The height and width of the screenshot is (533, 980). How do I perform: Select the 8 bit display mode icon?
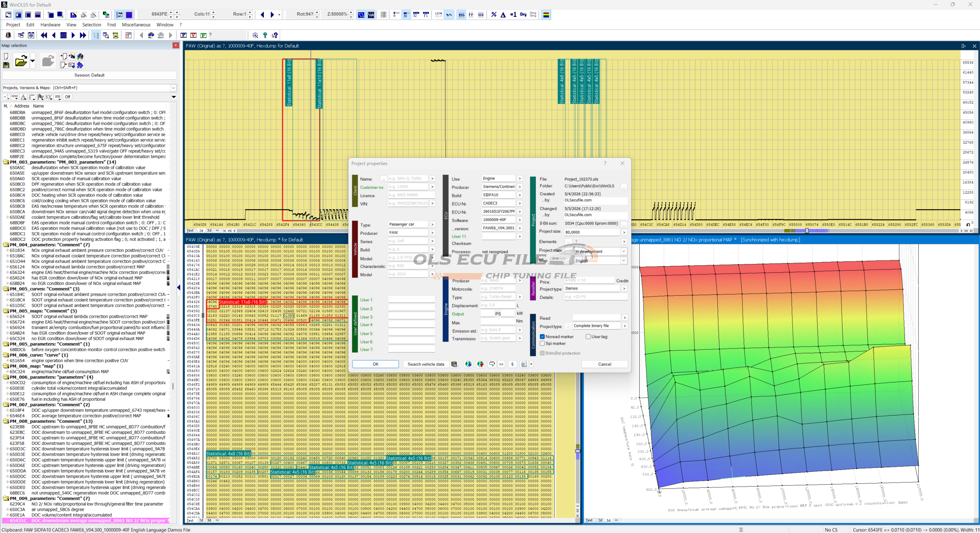396,15
